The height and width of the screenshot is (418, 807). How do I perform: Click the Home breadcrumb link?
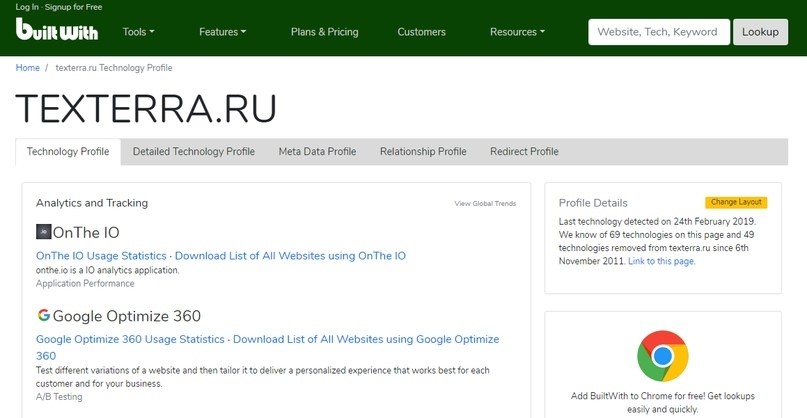pos(28,68)
